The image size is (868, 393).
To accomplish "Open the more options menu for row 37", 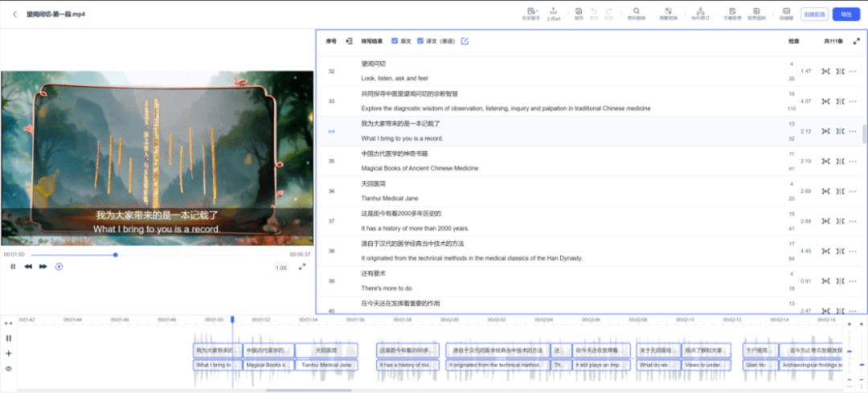I will (x=853, y=221).
